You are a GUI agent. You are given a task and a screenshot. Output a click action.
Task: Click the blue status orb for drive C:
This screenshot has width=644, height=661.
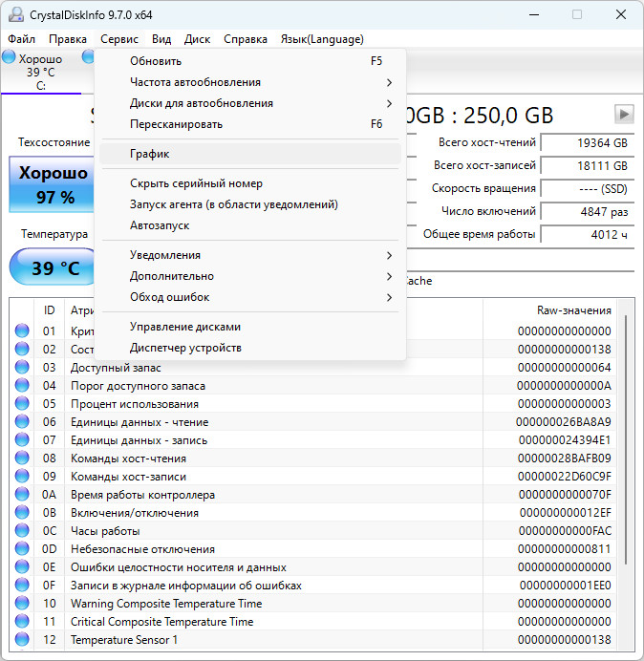(x=9, y=57)
